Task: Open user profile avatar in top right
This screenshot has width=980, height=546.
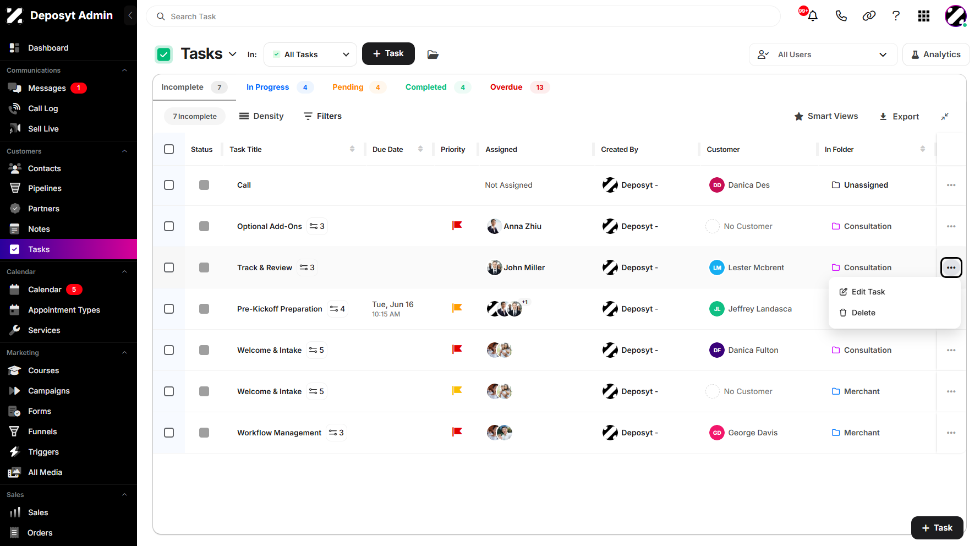Action: (x=956, y=16)
